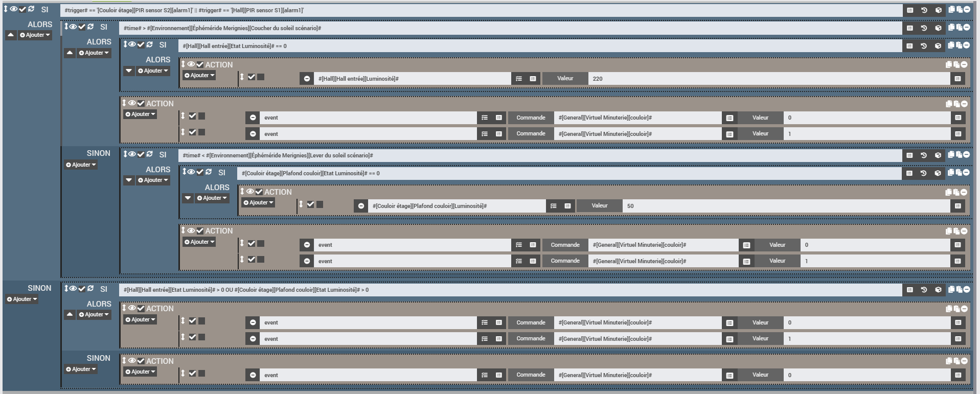
Task: Click the Commande label in the last SINON action
Action: pos(531,375)
